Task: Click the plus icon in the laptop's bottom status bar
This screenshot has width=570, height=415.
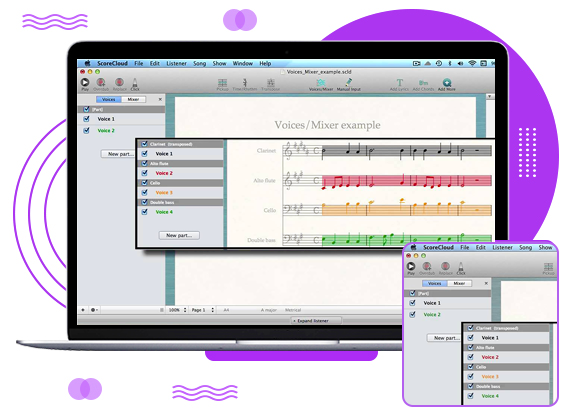Action: (x=83, y=310)
